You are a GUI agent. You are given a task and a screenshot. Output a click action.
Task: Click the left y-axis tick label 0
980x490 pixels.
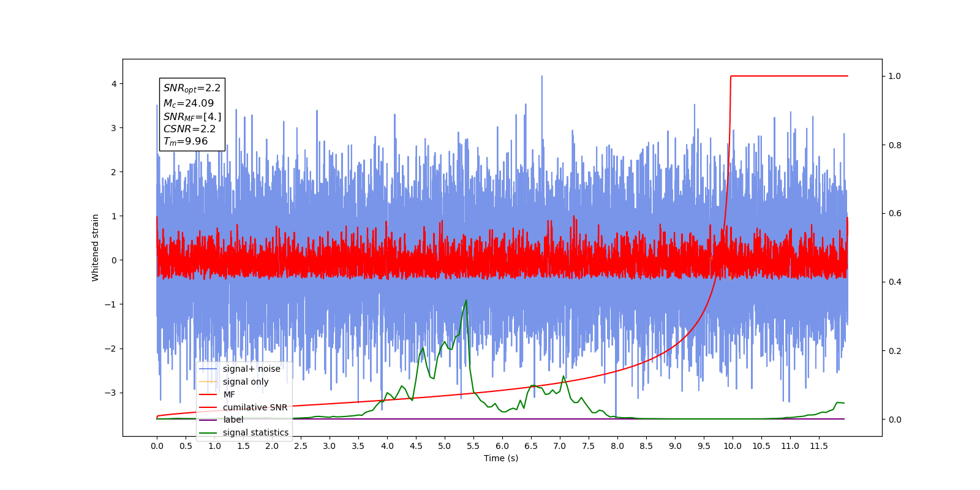[x=114, y=260]
